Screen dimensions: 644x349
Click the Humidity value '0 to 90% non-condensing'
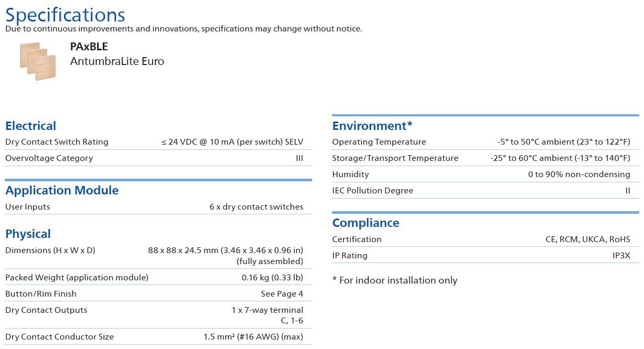(579, 174)
